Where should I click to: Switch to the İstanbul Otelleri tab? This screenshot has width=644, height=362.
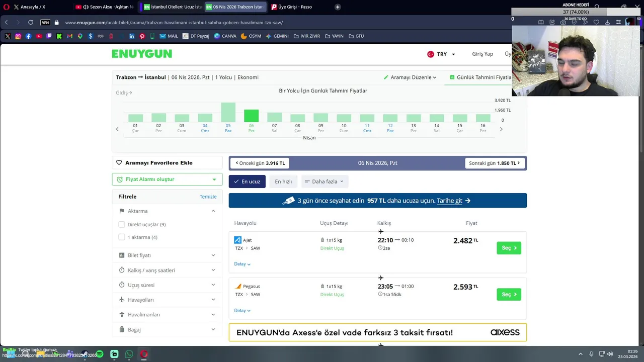172,7
